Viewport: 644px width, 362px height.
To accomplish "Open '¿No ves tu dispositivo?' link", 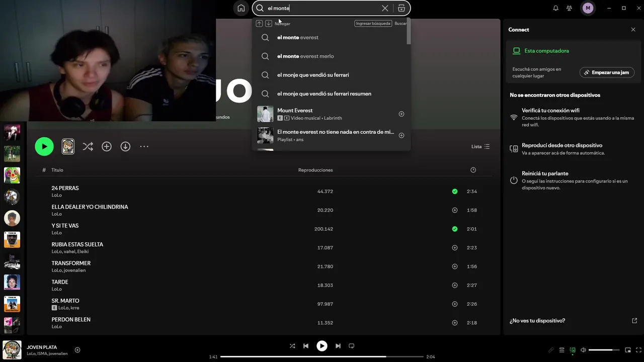I will [x=537, y=321].
